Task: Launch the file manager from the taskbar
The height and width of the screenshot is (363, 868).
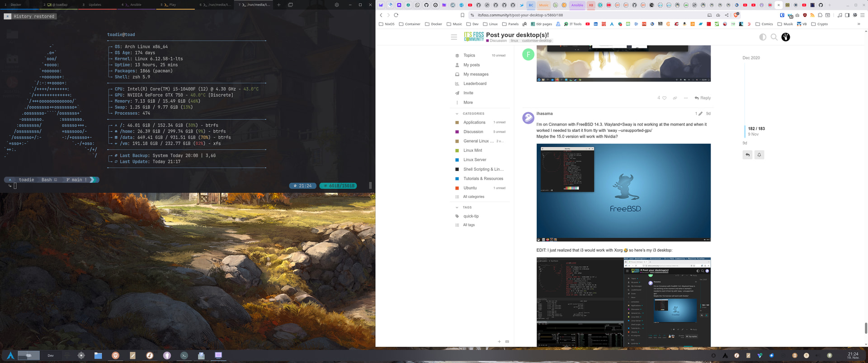Action: 98,355
